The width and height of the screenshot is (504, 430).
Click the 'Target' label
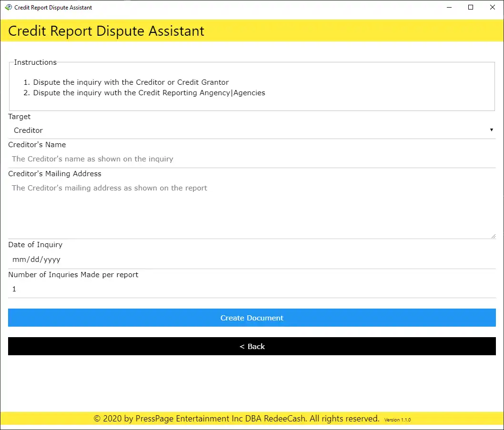tap(19, 117)
